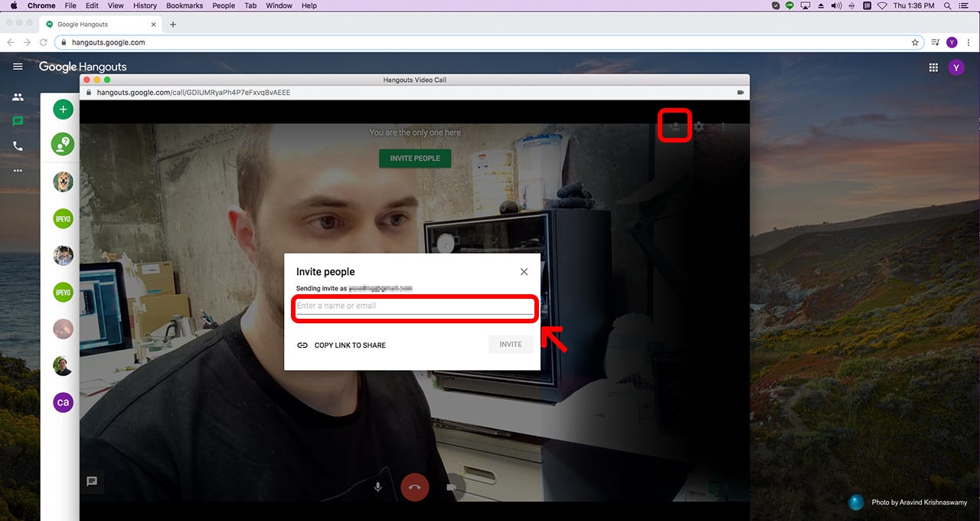
Task: Mute the microphone in the call controls
Action: point(377,487)
